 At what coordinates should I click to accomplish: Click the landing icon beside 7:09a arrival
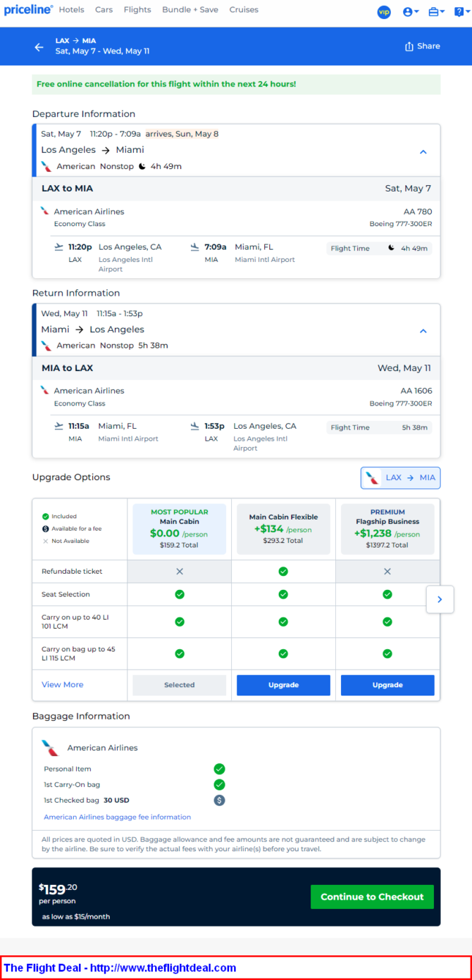pyautogui.click(x=194, y=247)
